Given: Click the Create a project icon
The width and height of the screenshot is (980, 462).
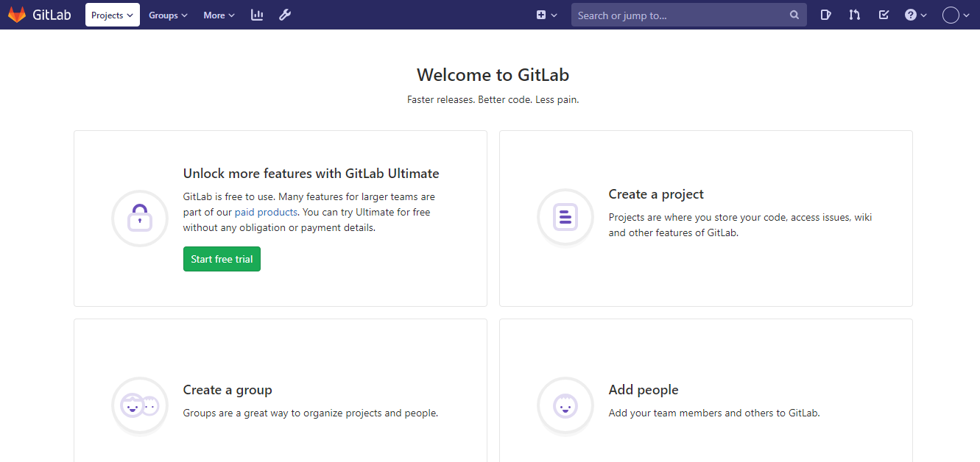Looking at the screenshot, I should (x=565, y=218).
